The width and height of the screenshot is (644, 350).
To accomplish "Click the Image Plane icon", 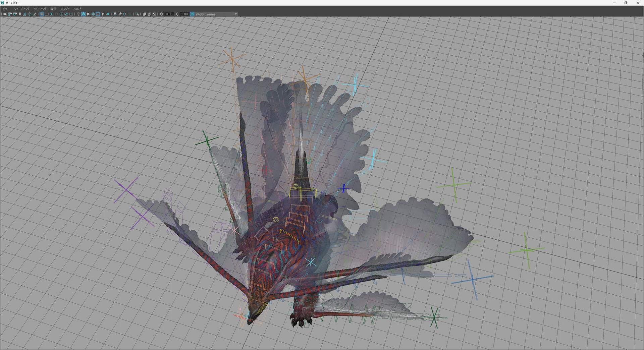I will pyautogui.click(x=25, y=14).
